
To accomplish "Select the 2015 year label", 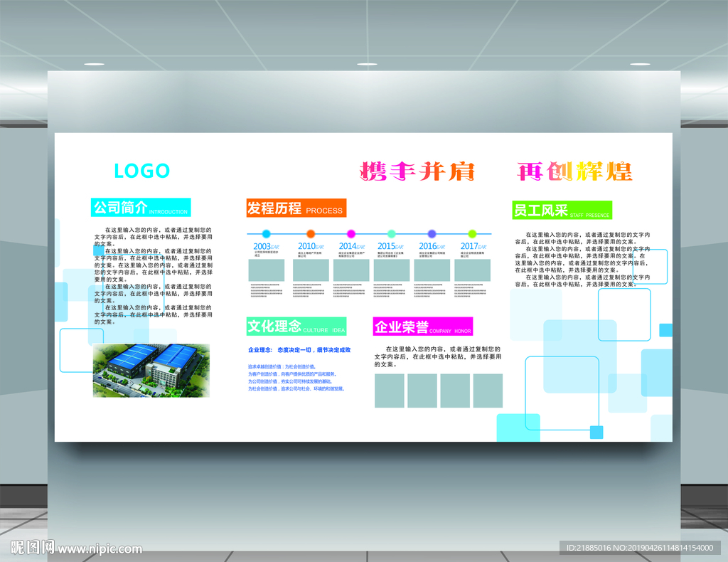I will click(390, 246).
